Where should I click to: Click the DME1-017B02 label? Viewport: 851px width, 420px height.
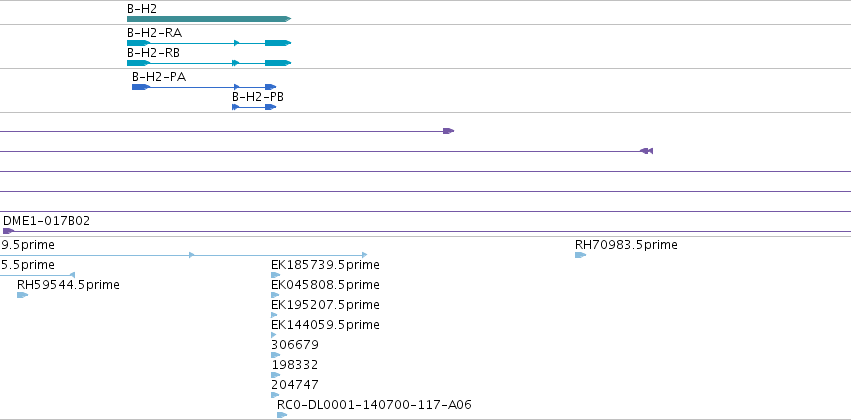pos(47,221)
